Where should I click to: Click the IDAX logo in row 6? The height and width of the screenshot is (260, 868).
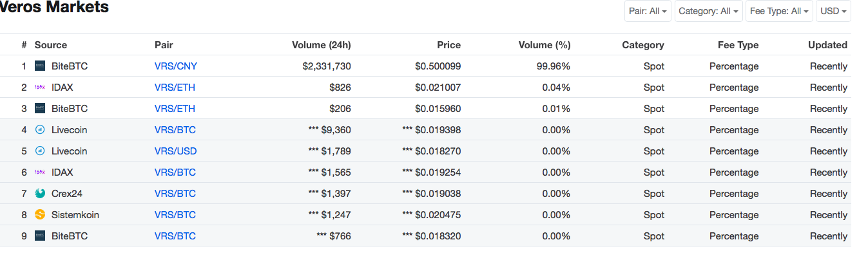pos(40,172)
